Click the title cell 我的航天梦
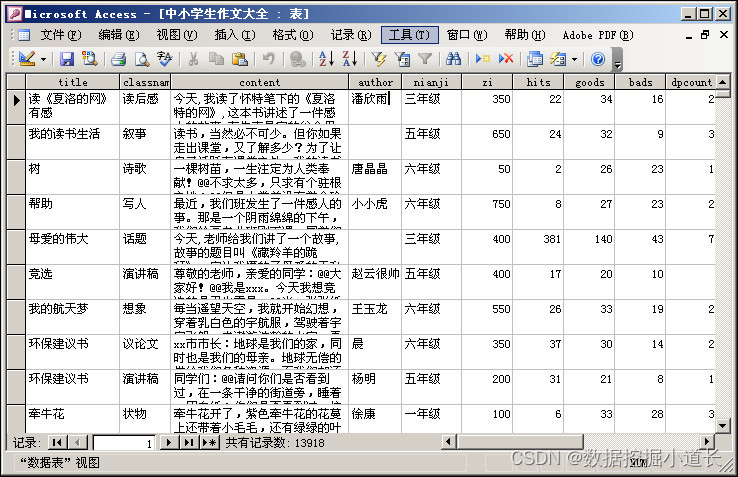Screen dimensions: 738x477 72,317
